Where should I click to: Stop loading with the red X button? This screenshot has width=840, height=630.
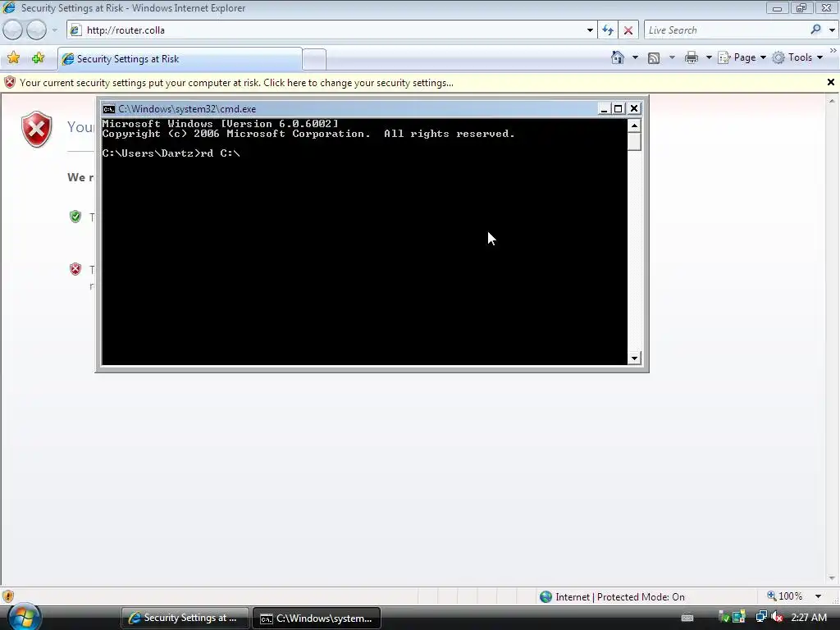point(628,30)
